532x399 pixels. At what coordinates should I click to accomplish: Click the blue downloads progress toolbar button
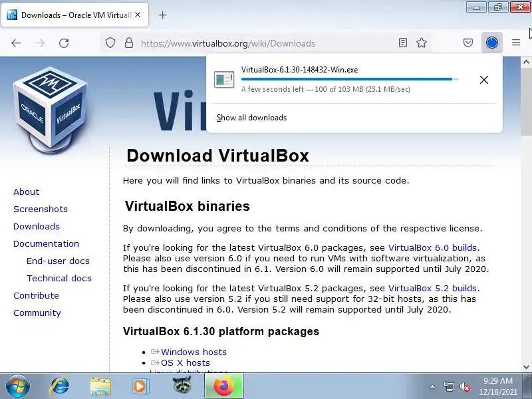pos(492,43)
